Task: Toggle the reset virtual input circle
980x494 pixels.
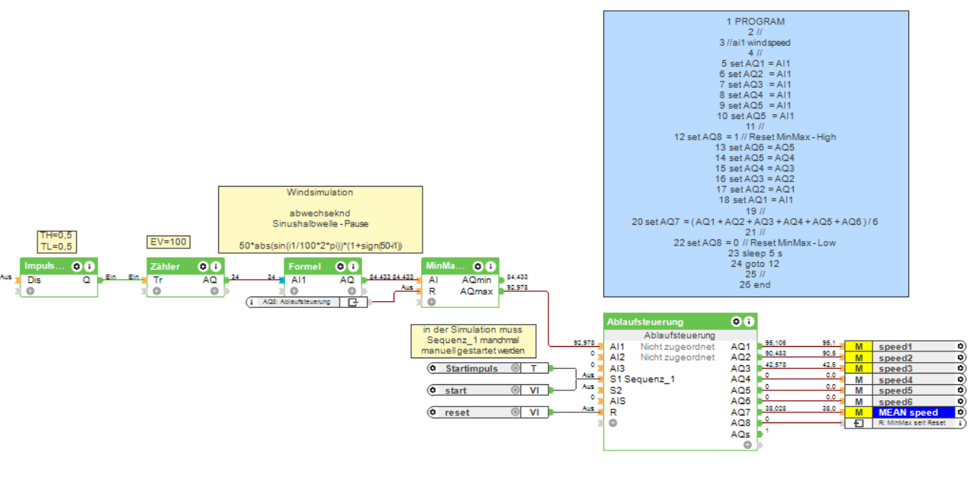Action: click(515, 412)
